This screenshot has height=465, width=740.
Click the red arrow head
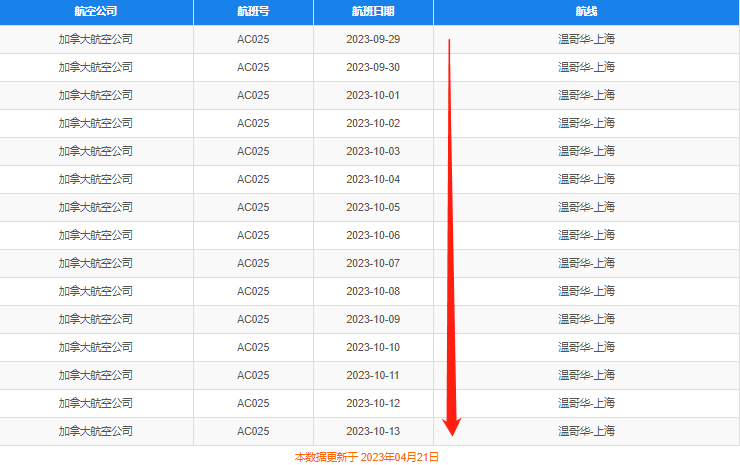click(x=452, y=426)
